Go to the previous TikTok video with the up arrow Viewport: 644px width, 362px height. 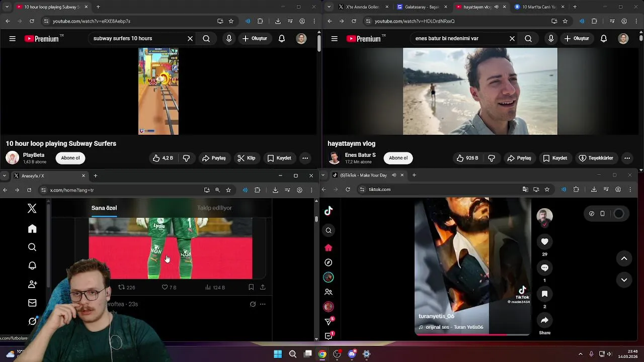click(624, 258)
